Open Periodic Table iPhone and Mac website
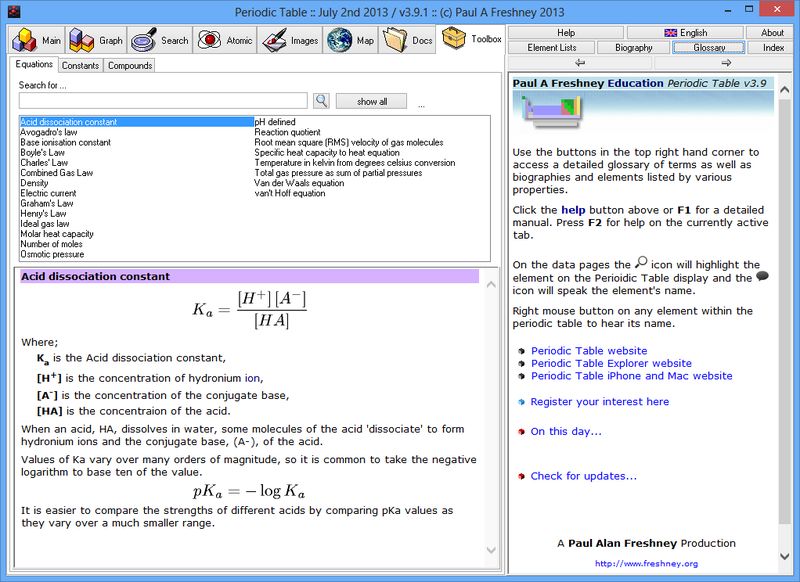800x582 pixels. (632, 376)
